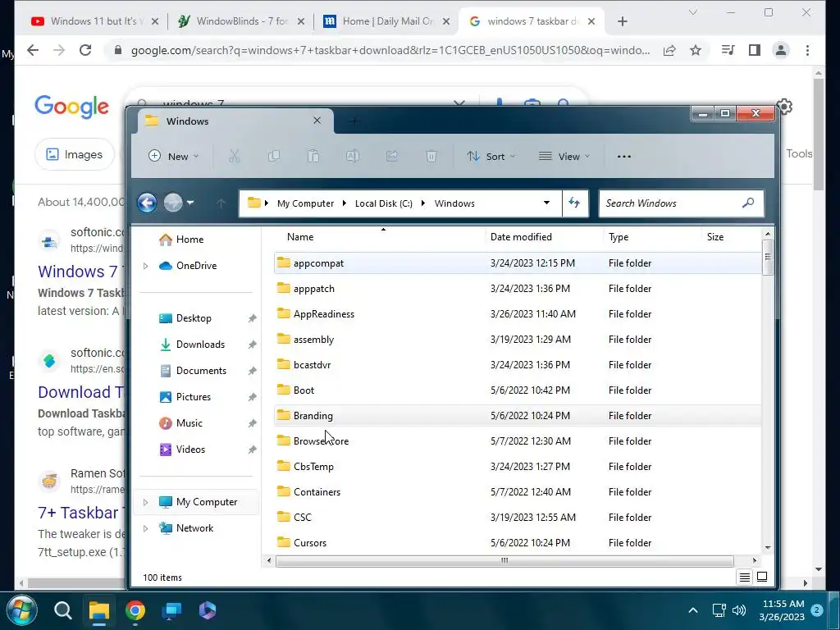Screen dimensions: 840x630
Task: Show hidden tray icons chevron
Action: click(x=692, y=610)
